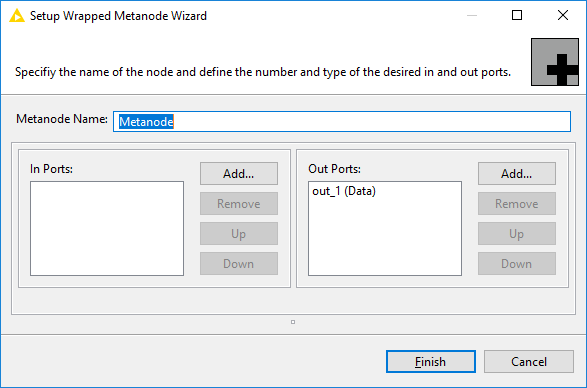Move out port Up in the list
587x388 pixels.
point(517,233)
